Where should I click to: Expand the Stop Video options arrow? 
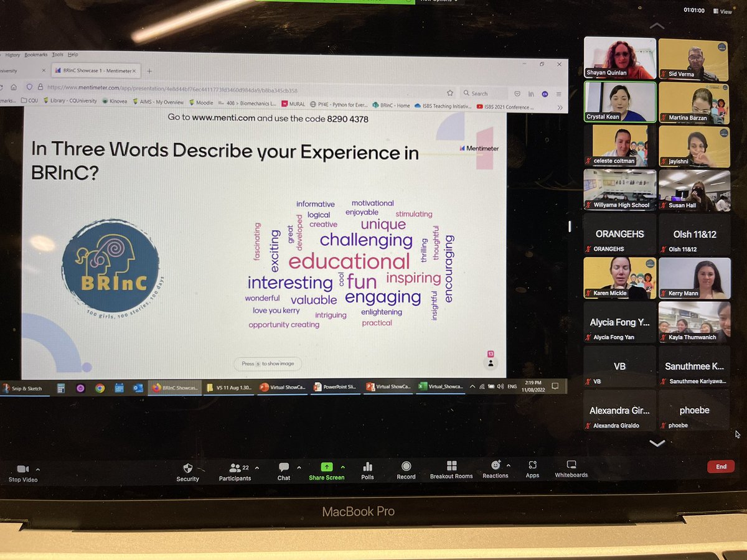38,469
